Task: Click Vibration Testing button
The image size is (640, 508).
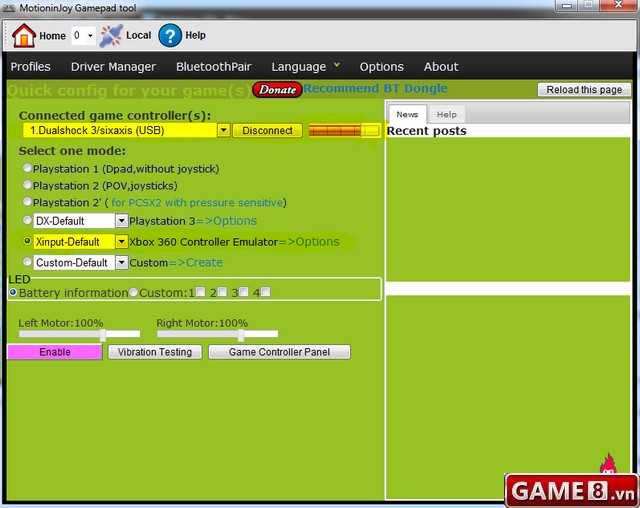Action: (x=155, y=352)
